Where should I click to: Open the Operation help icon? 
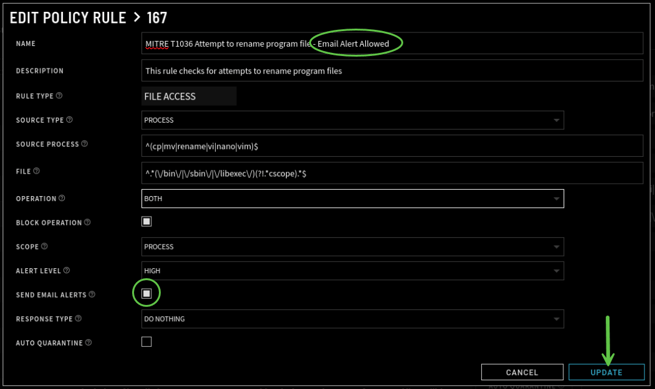pyautogui.click(x=62, y=198)
